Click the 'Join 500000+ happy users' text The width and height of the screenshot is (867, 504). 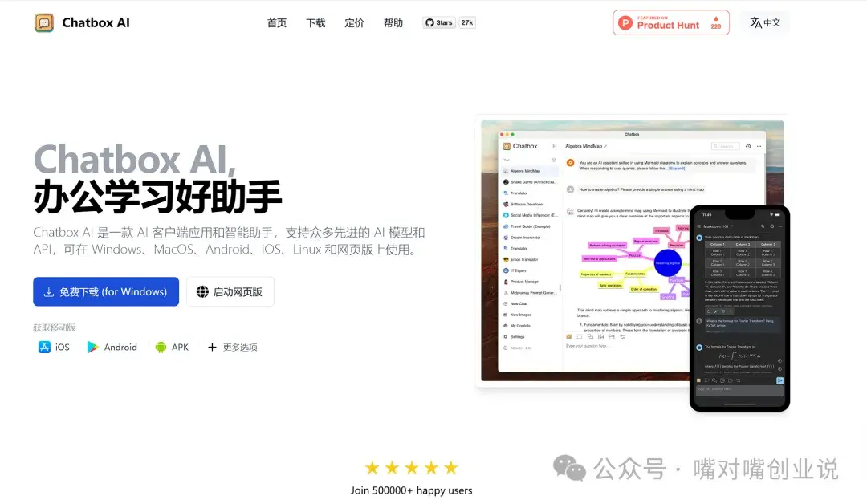411,490
